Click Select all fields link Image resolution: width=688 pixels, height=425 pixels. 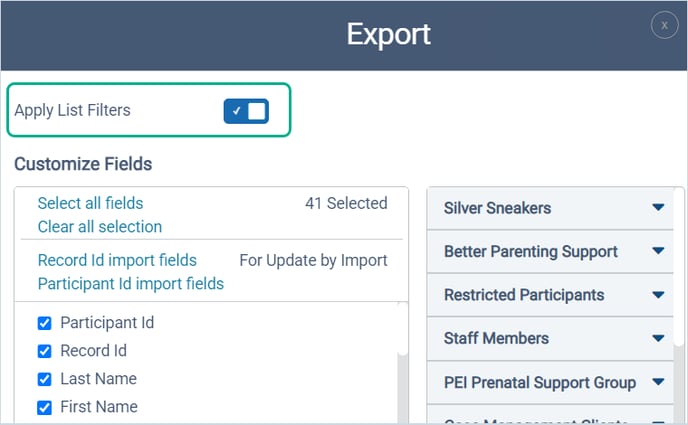click(90, 203)
